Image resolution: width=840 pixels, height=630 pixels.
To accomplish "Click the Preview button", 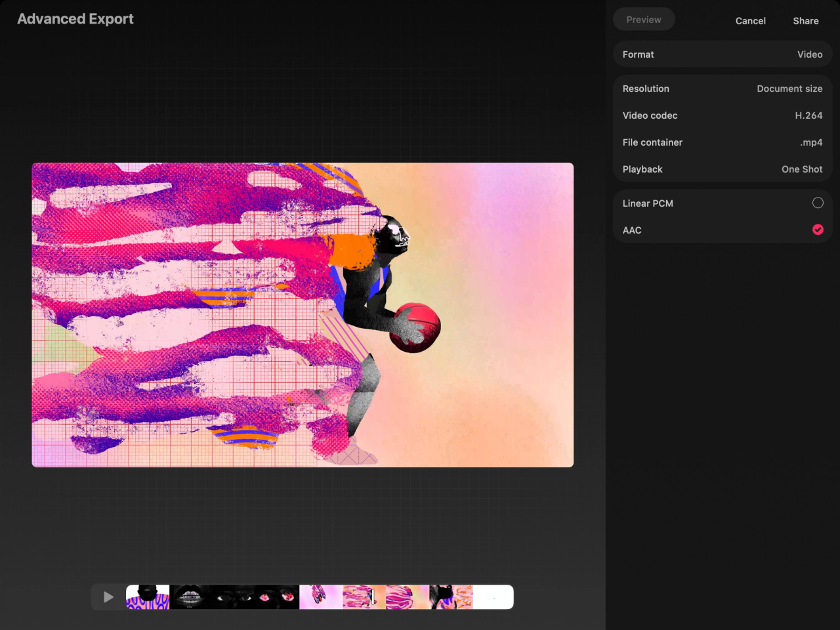I will (x=644, y=19).
